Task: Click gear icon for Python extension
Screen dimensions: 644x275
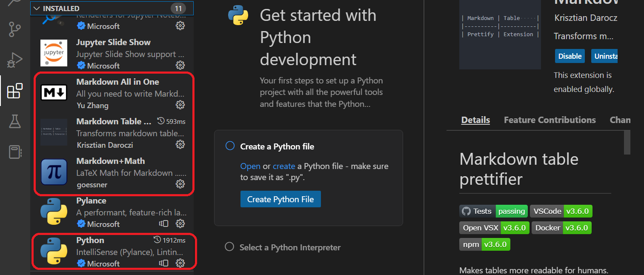Action: [180, 264]
